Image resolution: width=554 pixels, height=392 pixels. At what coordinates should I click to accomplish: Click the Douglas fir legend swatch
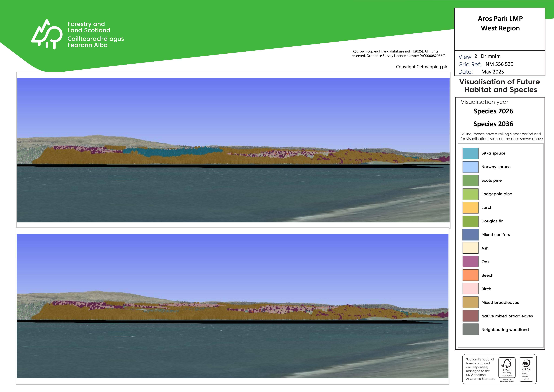coord(470,221)
